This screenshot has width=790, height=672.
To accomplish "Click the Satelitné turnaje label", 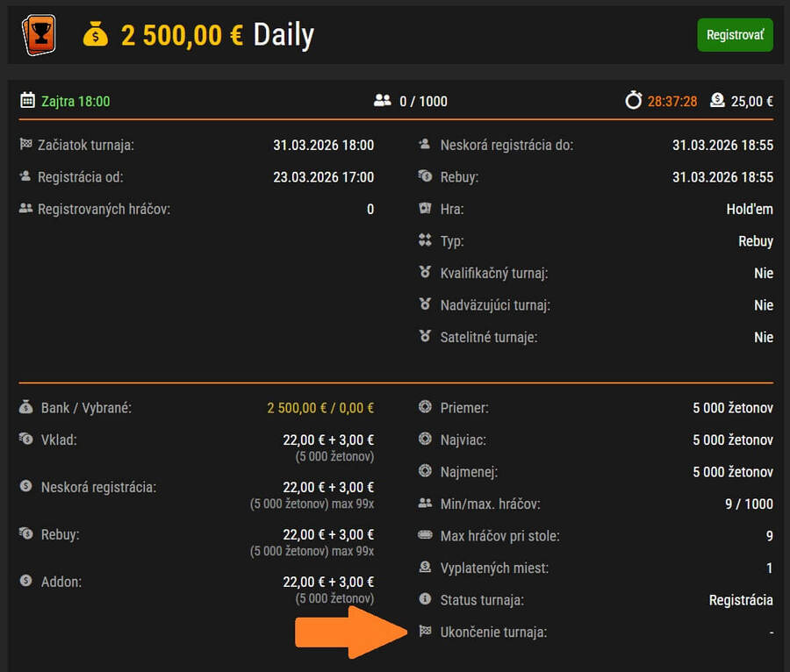I will pyautogui.click(x=489, y=337).
